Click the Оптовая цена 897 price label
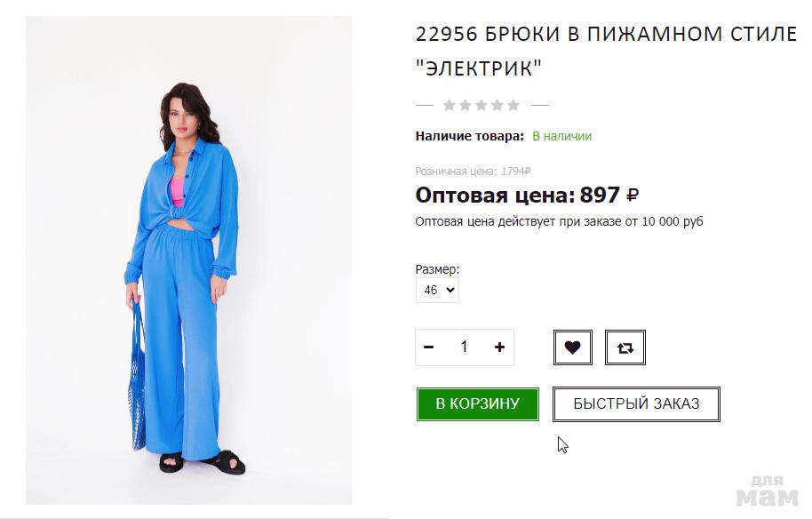This screenshot has height=519, width=812. tap(527, 196)
